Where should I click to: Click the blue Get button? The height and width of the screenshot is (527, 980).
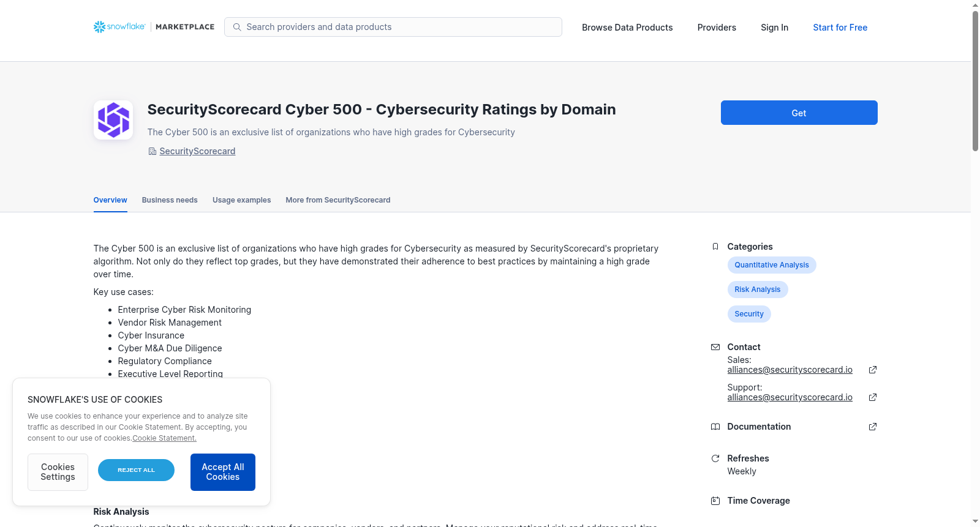point(799,113)
